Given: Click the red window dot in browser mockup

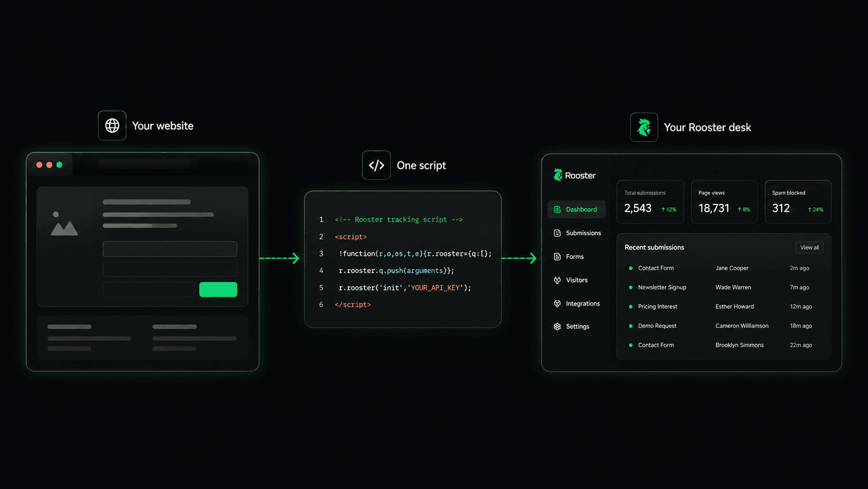Looking at the screenshot, I should (x=39, y=165).
